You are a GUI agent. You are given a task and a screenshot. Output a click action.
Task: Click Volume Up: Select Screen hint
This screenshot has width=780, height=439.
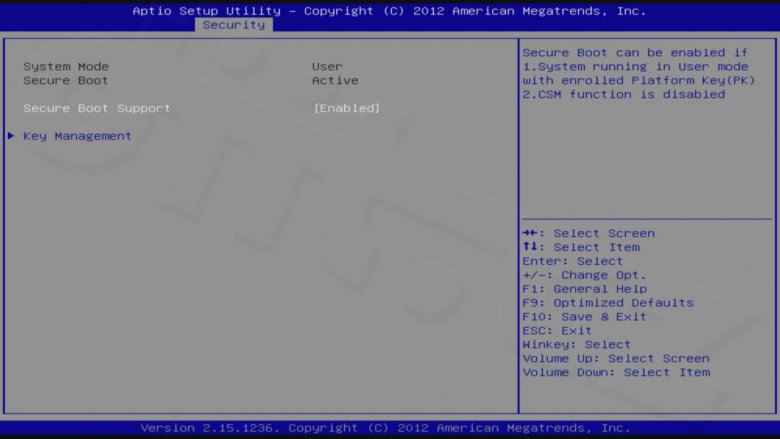pyautogui.click(x=616, y=358)
